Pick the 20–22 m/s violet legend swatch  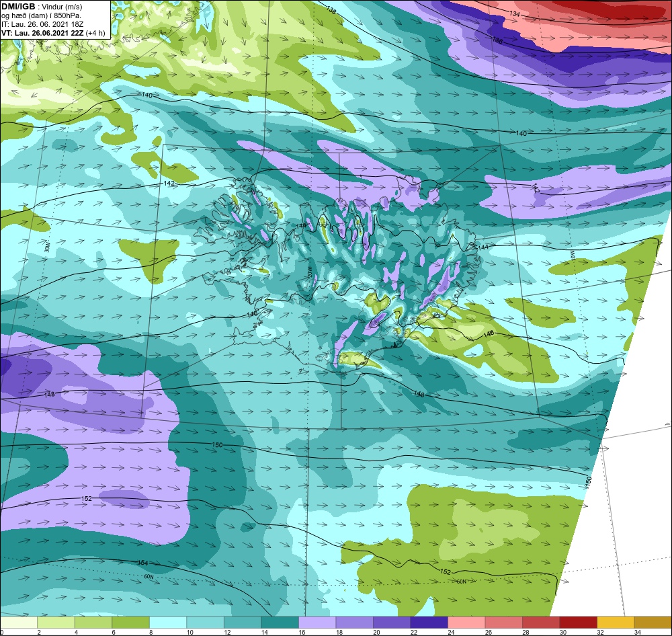click(x=392, y=623)
